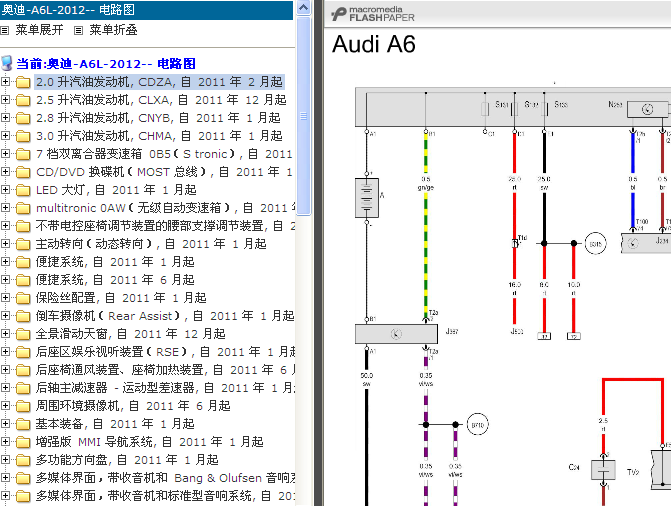Expand the 3.0 升汽油发动机 CHMA node

click(x=5, y=135)
